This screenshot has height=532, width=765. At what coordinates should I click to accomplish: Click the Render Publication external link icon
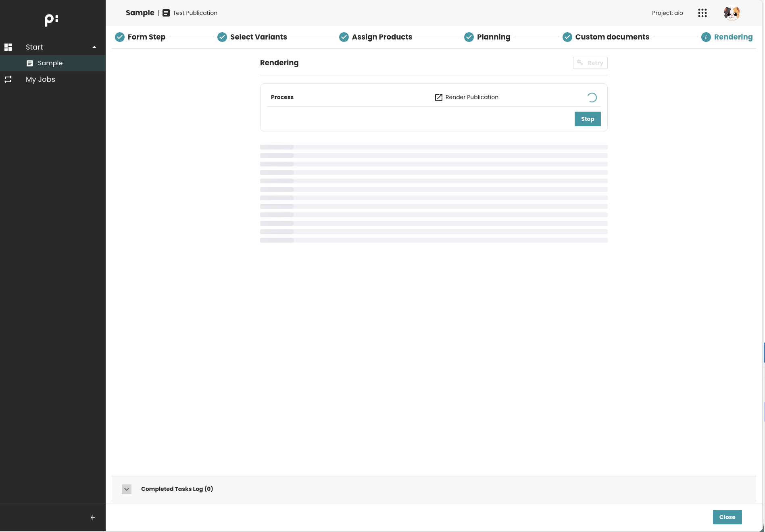click(438, 98)
